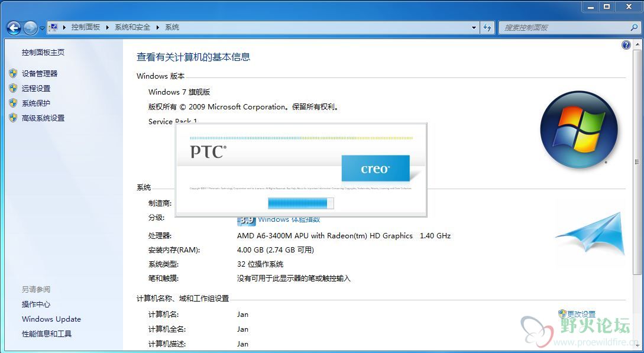Click the search magnifier icon
This screenshot has height=353, width=644.
coord(634,28)
